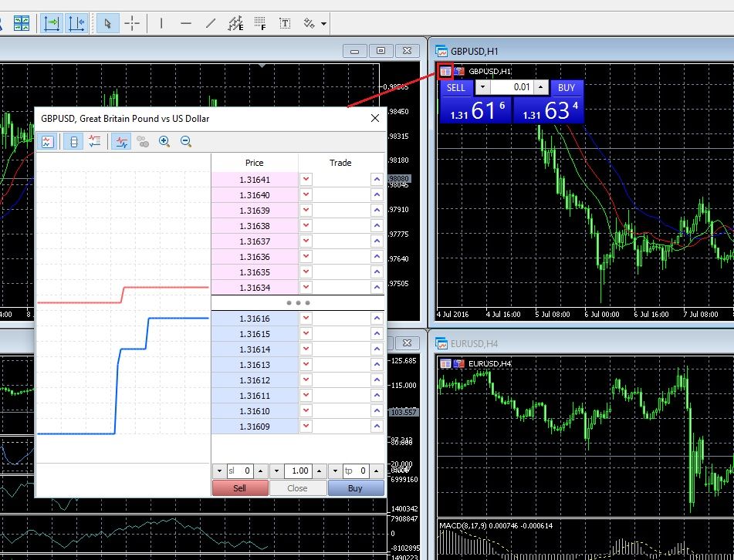Toggle the price ladder bar icon in depth toolbar

pos(73,141)
